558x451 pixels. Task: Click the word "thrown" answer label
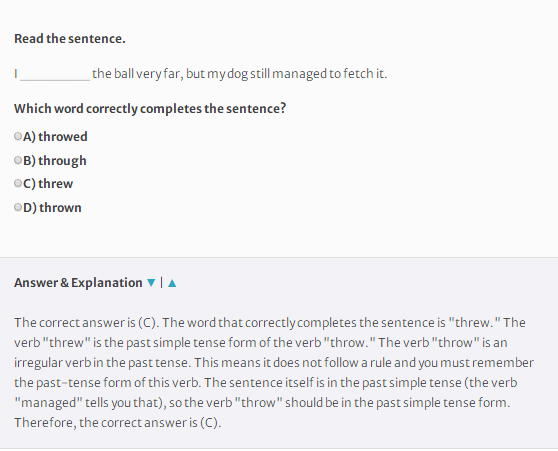point(60,208)
